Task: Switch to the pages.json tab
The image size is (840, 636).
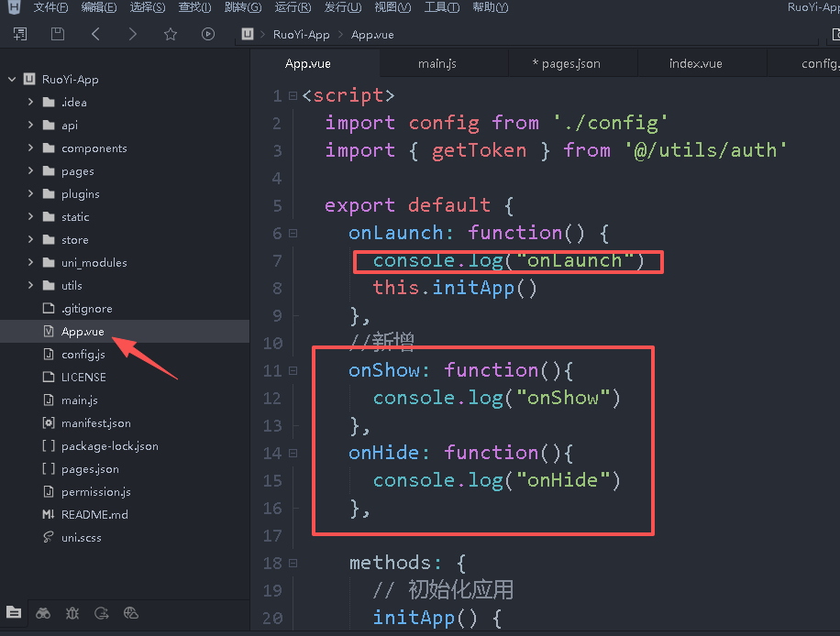Action: (566, 63)
